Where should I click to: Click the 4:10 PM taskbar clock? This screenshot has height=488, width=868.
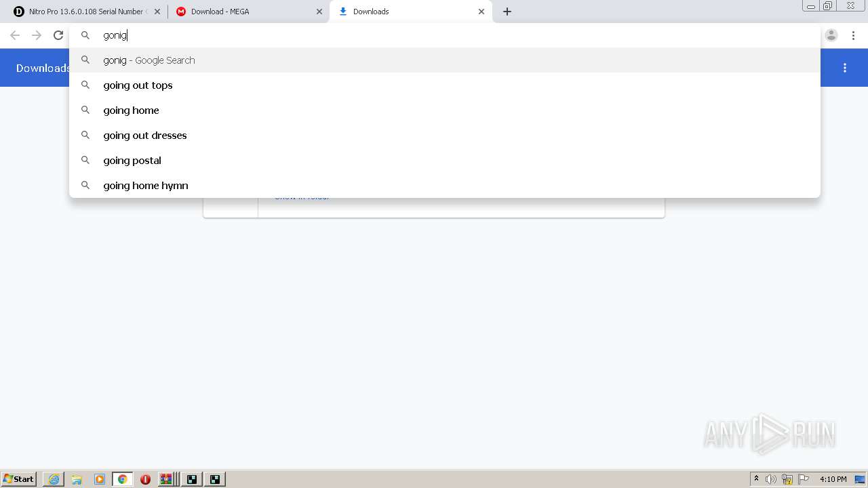click(x=833, y=479)
